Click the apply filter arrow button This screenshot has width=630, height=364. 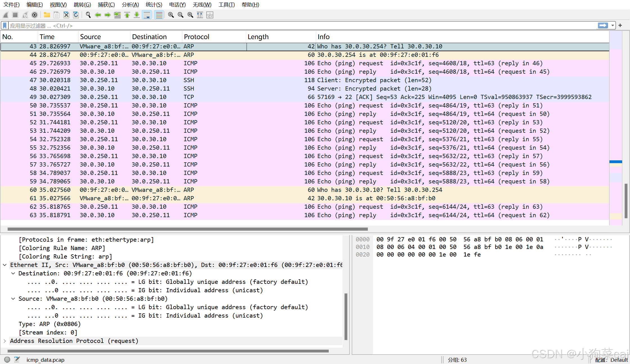tap(603, 26)
